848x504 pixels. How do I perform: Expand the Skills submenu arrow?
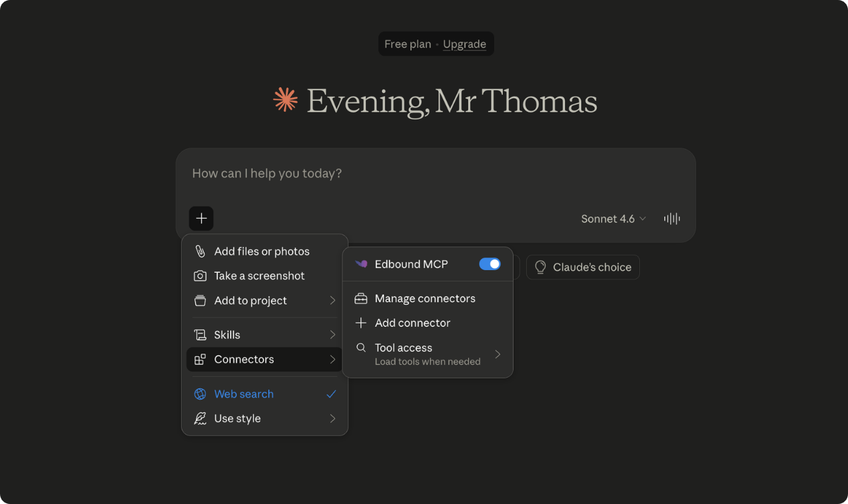[332, 335]
